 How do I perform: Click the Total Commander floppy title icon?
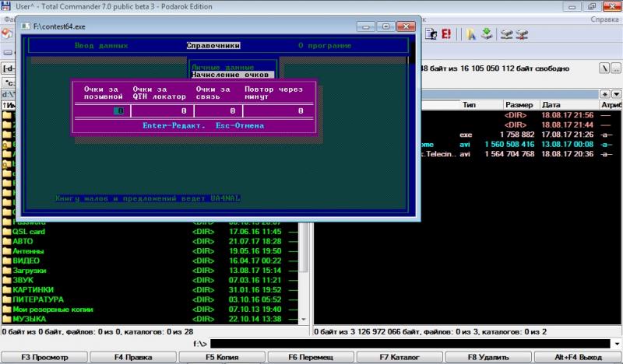[5, 5]
